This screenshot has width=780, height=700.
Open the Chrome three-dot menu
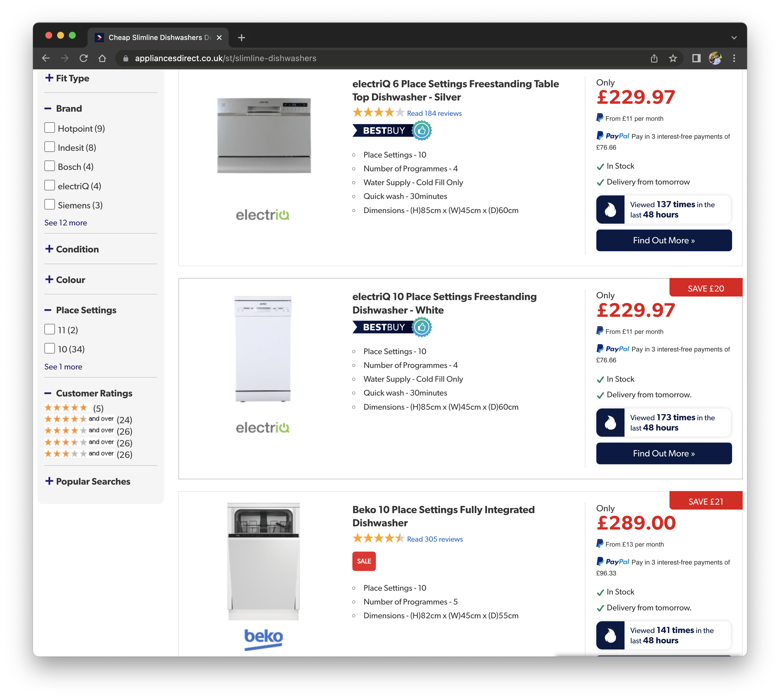click(x=734, y=58)
